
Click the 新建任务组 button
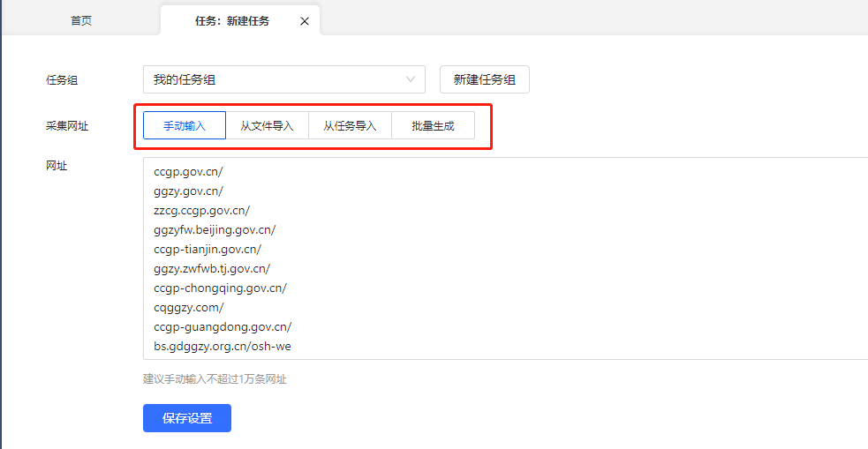484,79
